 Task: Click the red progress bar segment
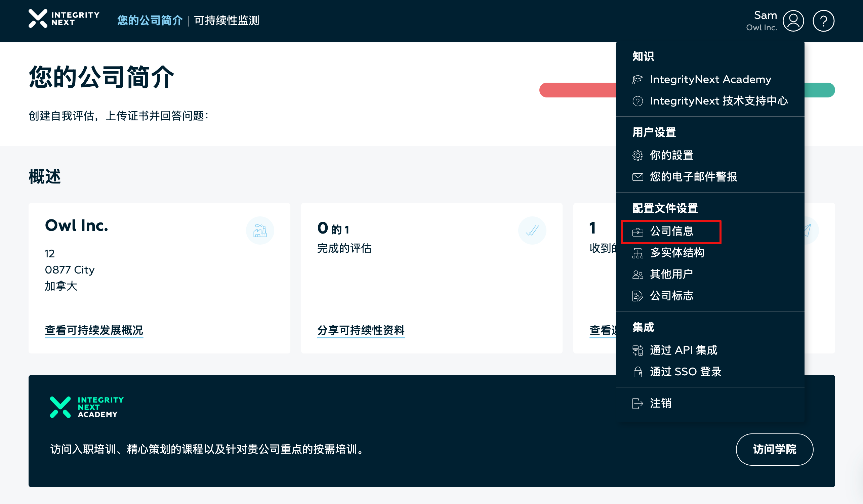tap(577, 90)
